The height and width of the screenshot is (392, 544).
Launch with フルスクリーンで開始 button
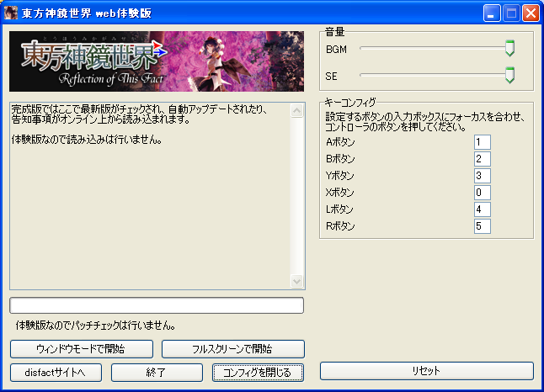(x=232, y=348)
